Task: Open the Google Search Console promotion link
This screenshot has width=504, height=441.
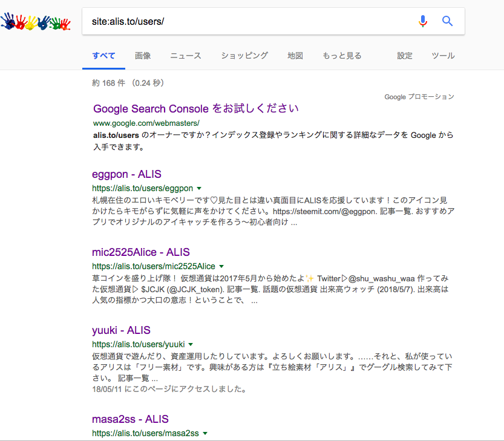Action: coord(195,109)
